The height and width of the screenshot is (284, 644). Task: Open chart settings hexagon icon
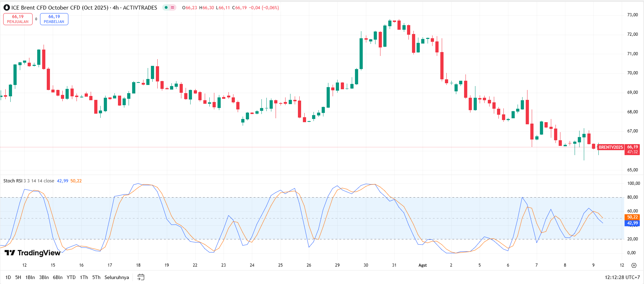point(634,265)
